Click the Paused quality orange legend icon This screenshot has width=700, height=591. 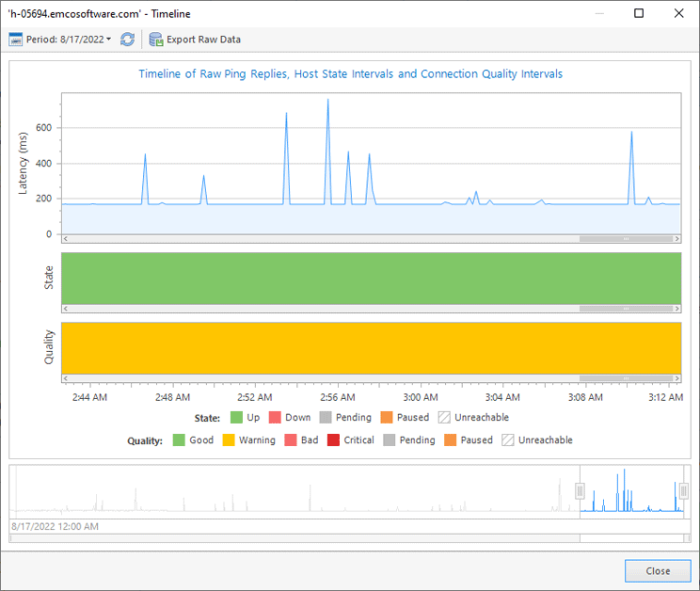[450, 440]
